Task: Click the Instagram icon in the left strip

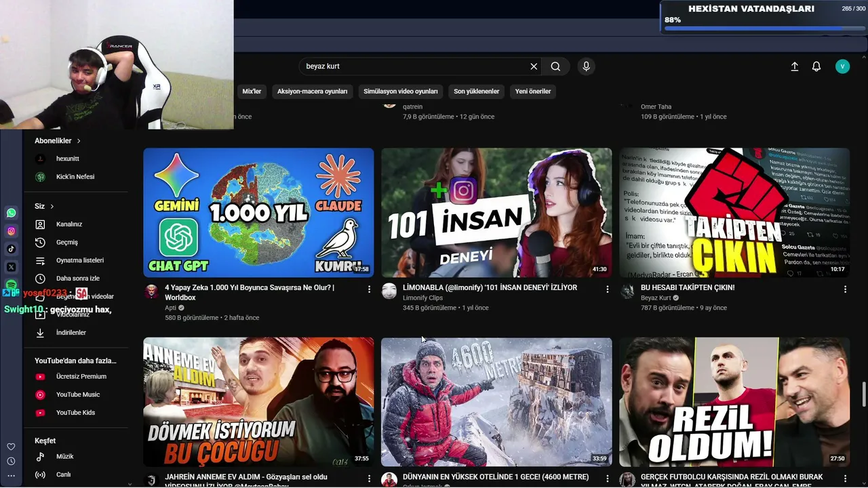Action: 12,231
